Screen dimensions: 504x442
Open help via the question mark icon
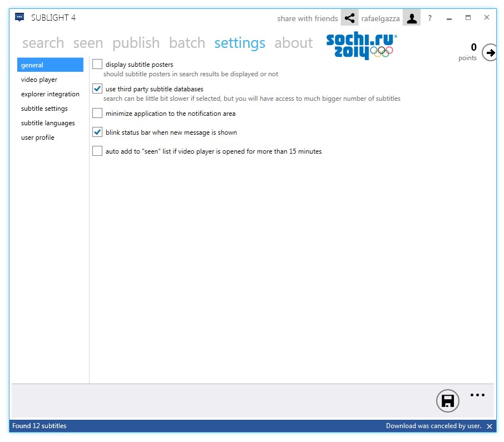429,18
